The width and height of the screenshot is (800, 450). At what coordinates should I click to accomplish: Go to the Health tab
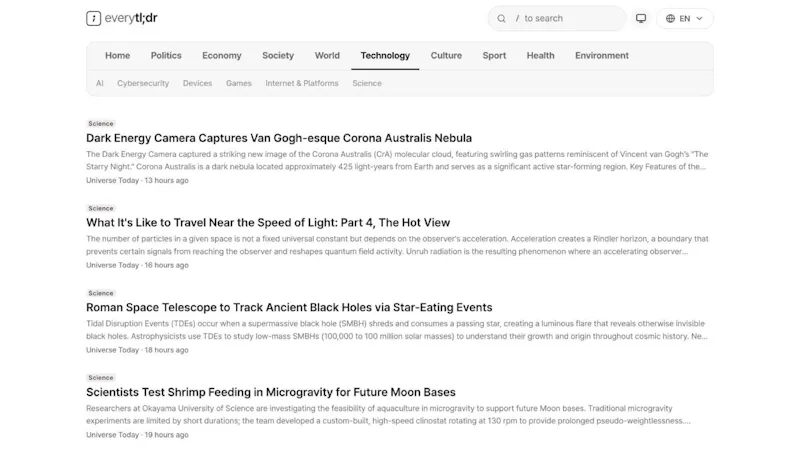click(540, 56)
